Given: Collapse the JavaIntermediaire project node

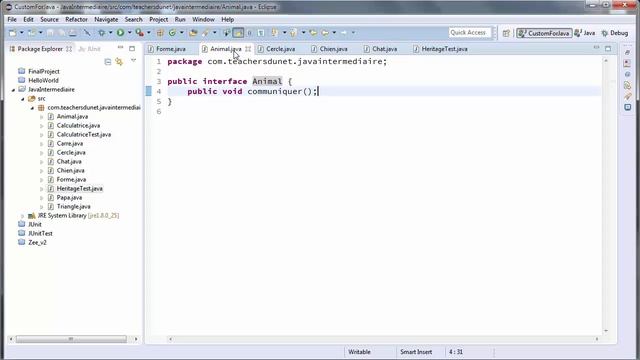Looking at the screenshot, I should click(x=13, y=90).
